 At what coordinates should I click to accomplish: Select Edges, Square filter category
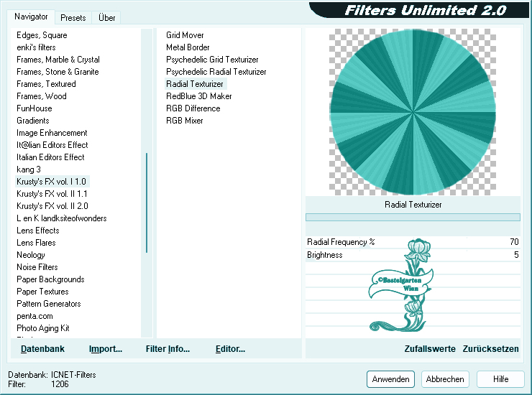pyautogui.click(x=42, y=35)
